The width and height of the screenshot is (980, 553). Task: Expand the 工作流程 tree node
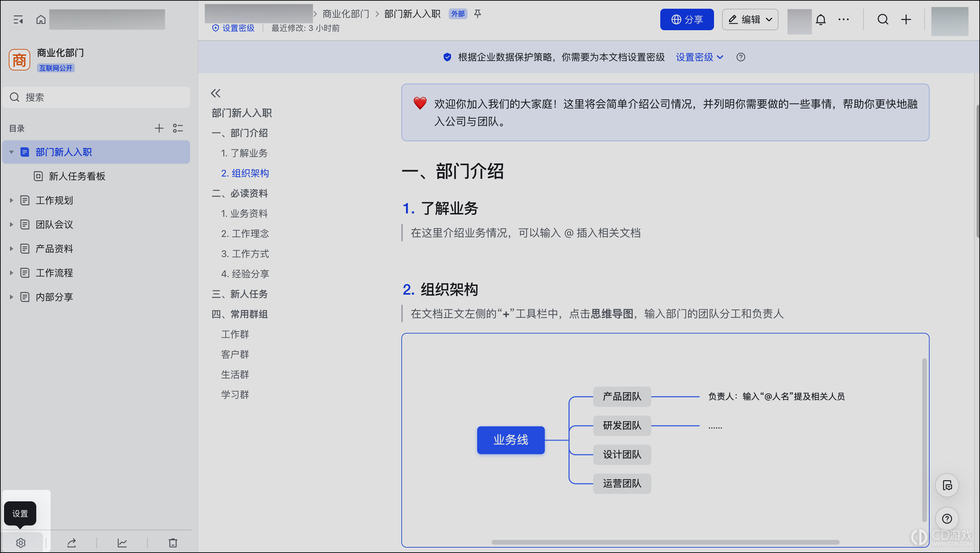(11, 273)
